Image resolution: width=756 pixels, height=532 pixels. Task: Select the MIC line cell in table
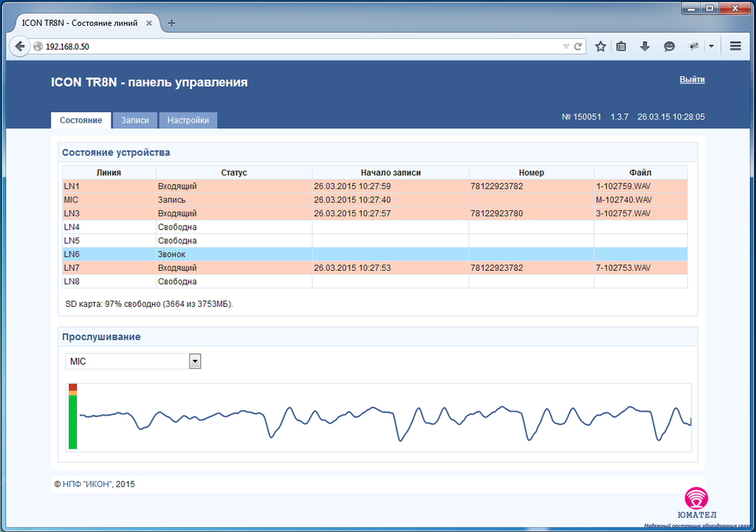click(109, 199)
